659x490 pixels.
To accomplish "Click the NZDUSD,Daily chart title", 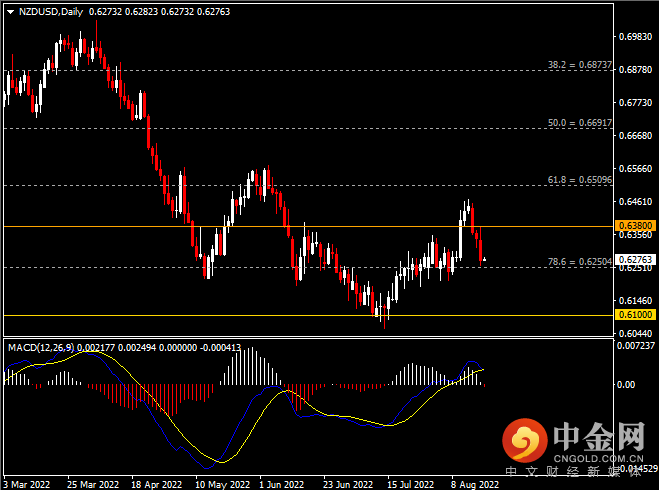I will 51,12.
